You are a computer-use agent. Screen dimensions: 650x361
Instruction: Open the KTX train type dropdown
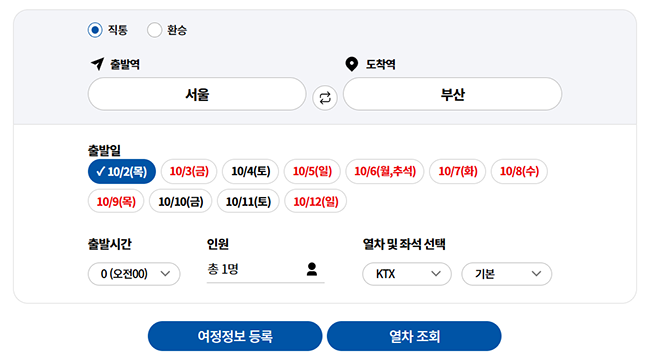(x=407, y=274)
